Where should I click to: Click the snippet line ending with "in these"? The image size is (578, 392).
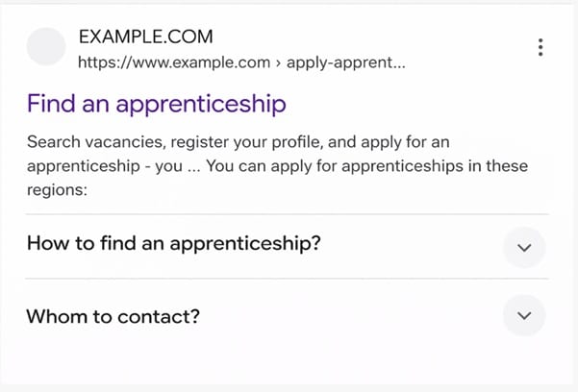pos(277,165)
